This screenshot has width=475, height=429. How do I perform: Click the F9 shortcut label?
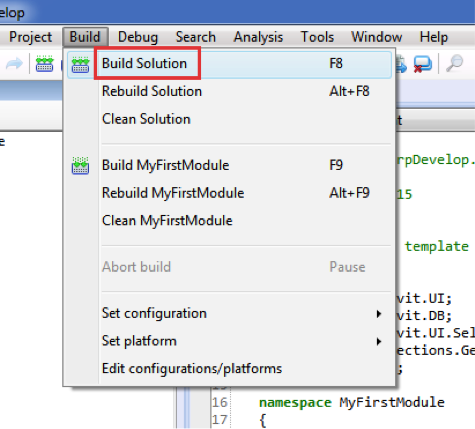(336, 165)
